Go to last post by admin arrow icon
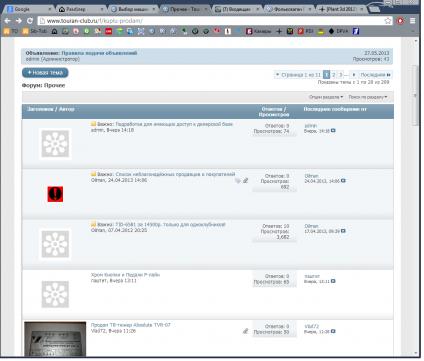The height and width of the screenshot is (361, 424). [x=333, y=131]
